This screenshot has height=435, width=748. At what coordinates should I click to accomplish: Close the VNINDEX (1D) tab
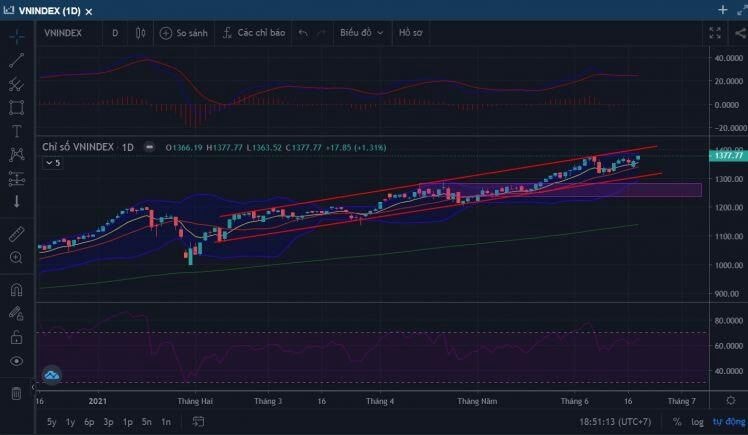point(89,11)
